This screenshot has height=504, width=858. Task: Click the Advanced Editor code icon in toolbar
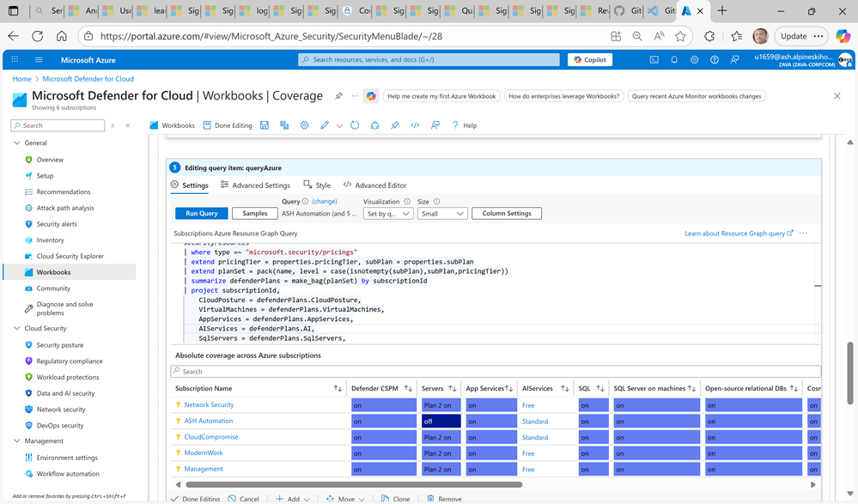click(415, 125)
